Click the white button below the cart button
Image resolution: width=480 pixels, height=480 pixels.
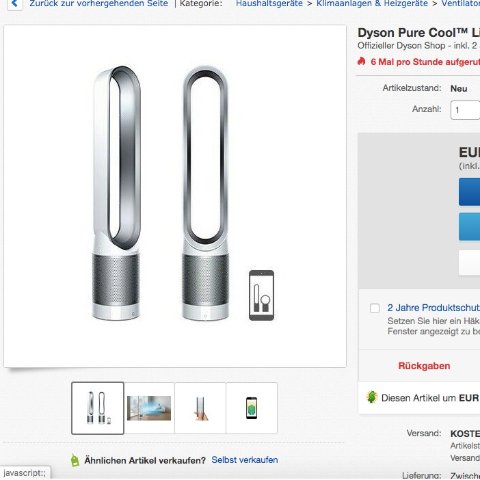click(x=469, y=263)
